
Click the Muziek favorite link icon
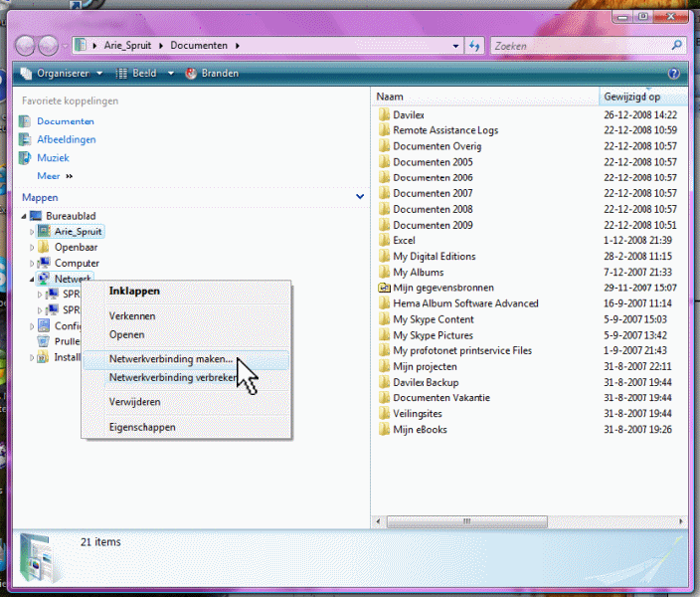[x=26, y=158]
